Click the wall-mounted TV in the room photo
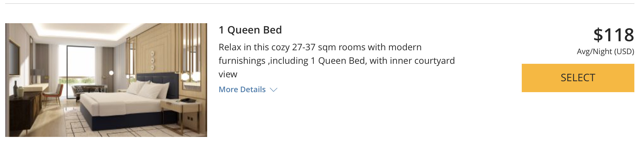Screen dimensions: 644x154 coord(14,58)
